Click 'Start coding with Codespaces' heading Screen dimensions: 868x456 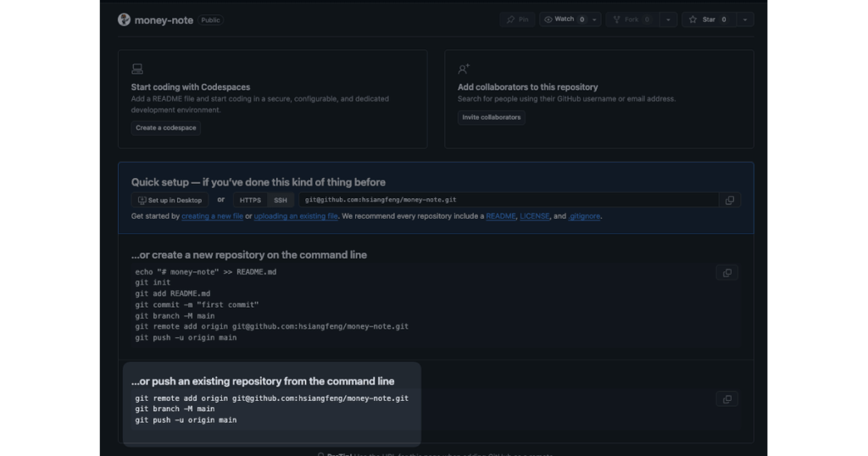pos(191,87)
